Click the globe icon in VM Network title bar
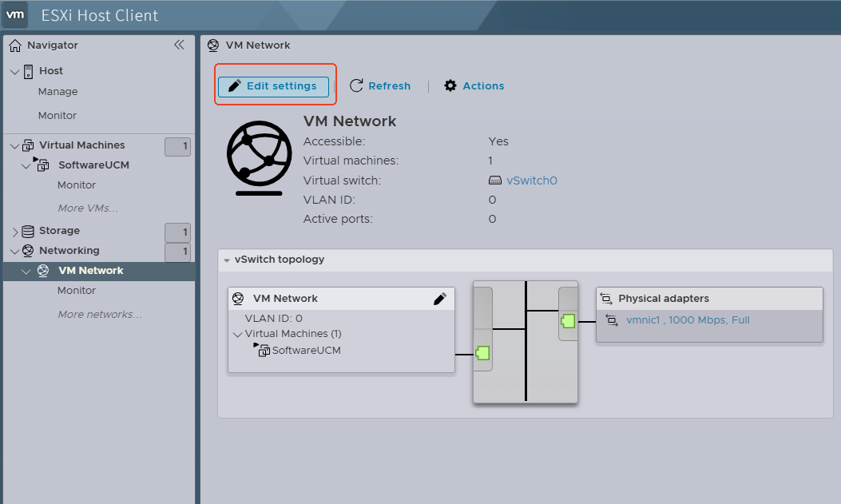 click(x=213, y=46)
